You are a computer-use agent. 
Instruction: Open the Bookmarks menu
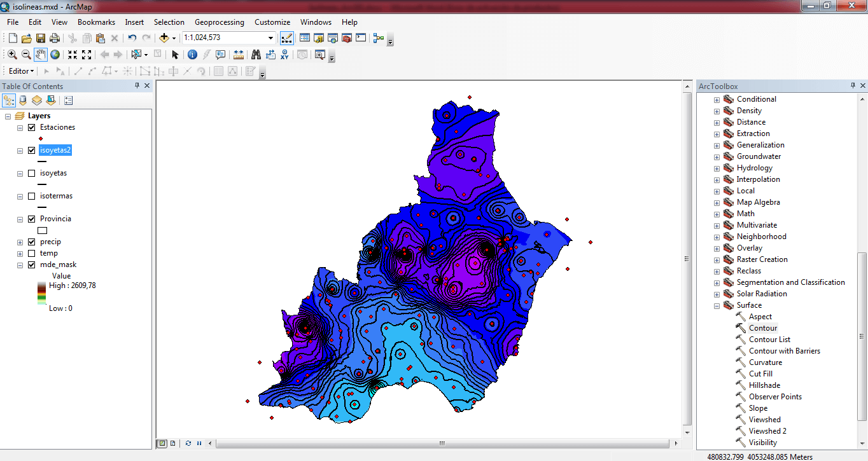[96, 22]
